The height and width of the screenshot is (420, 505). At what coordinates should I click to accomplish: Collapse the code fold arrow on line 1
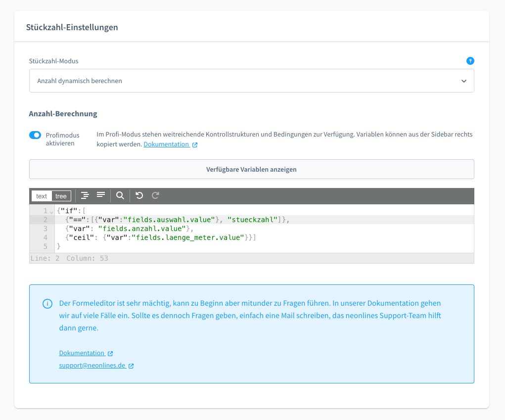coord(51,211)
